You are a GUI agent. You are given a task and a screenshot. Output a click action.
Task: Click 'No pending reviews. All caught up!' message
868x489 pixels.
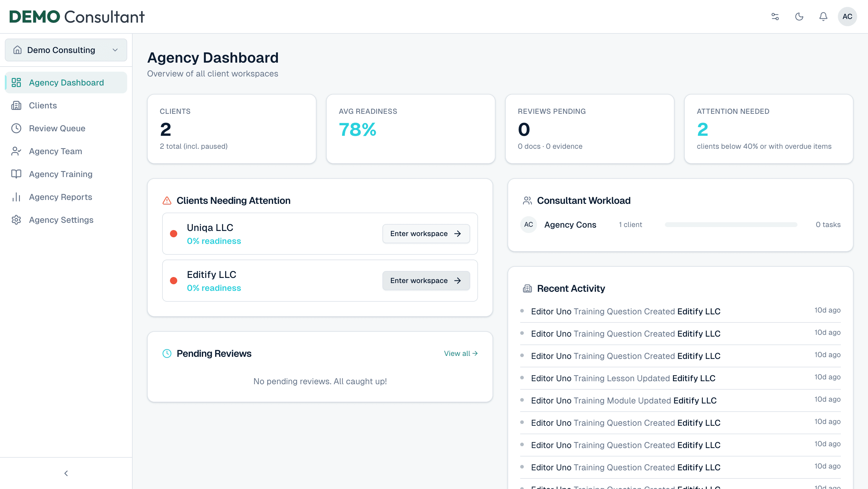coord(320,381)
